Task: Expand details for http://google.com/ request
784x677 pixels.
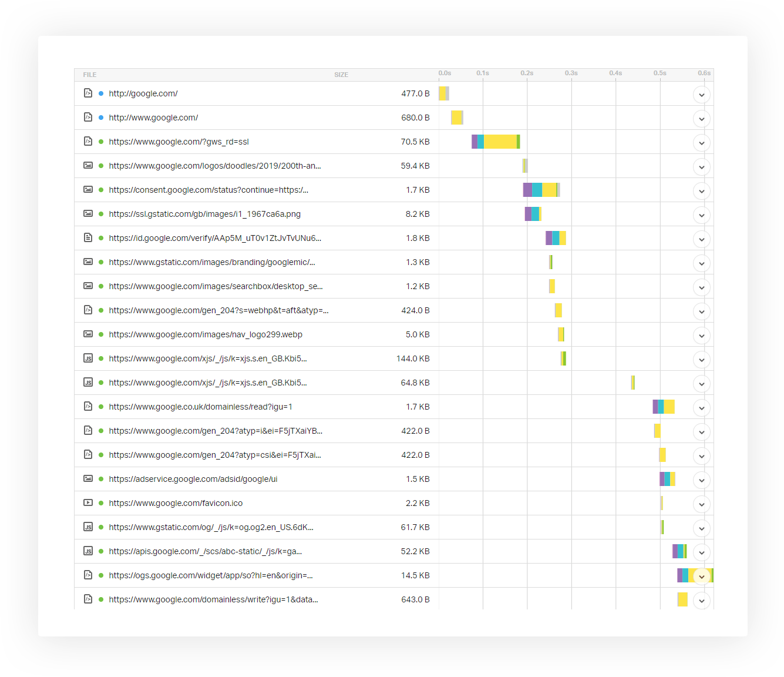Action: pos(702,95)
